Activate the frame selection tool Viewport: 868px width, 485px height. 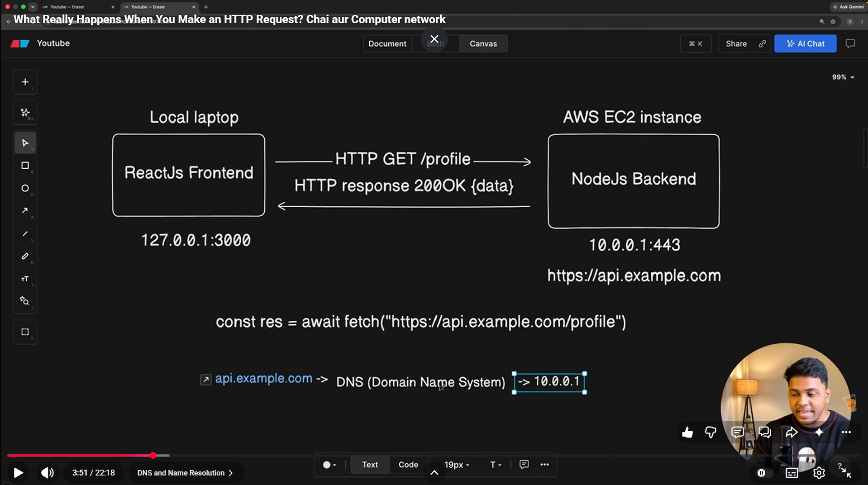[25, 332]
